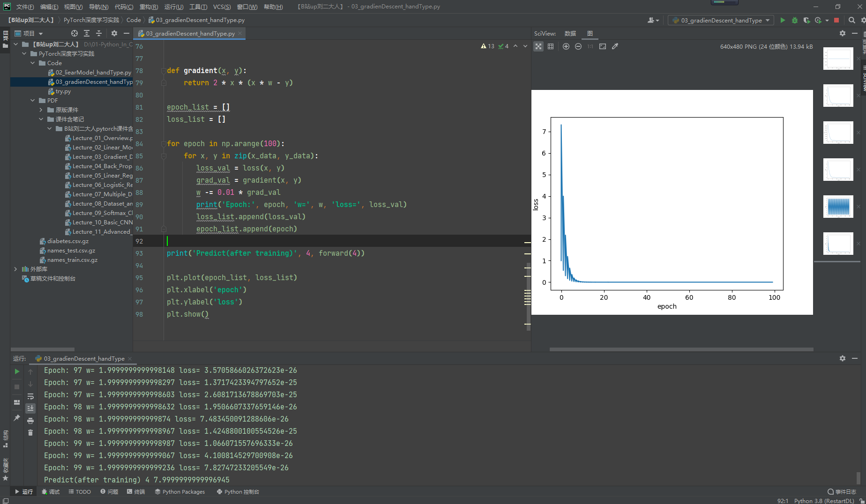Image resolution: width=866 pixels, height=504 pixels.
Task: Collapse the 课件含笔记 folder
Action: pyautogui.click(x=41, y=119)
